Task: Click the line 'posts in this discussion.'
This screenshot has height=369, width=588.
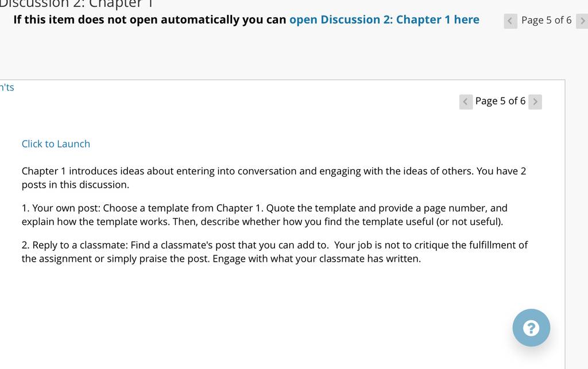Action: click(75, 185)
